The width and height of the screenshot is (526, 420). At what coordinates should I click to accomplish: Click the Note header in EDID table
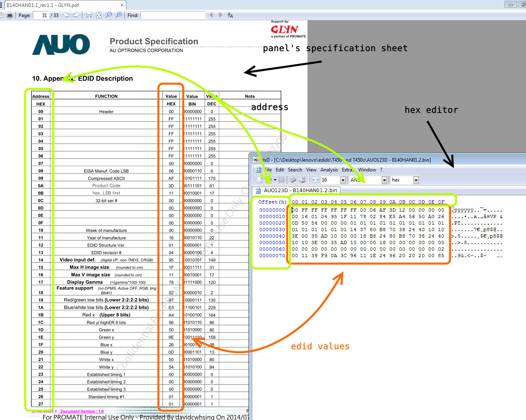[250, 96]
